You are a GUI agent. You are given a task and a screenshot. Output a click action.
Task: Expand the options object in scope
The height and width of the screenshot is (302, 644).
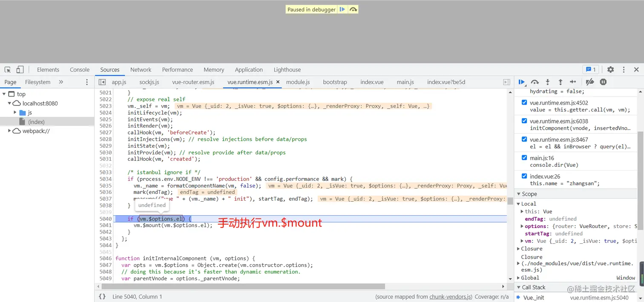pyautogui.click(x=523, y=226)
